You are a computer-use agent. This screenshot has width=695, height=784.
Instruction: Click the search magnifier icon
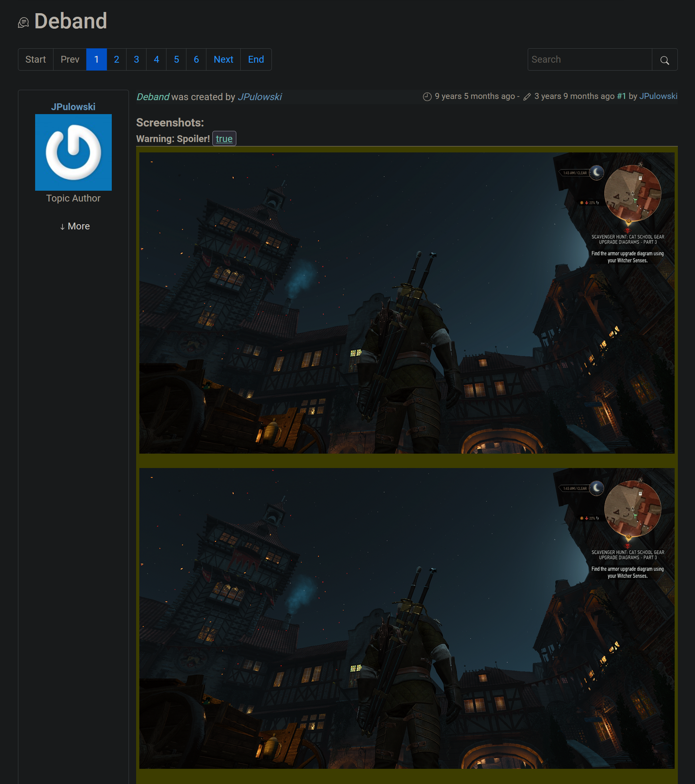664,59
